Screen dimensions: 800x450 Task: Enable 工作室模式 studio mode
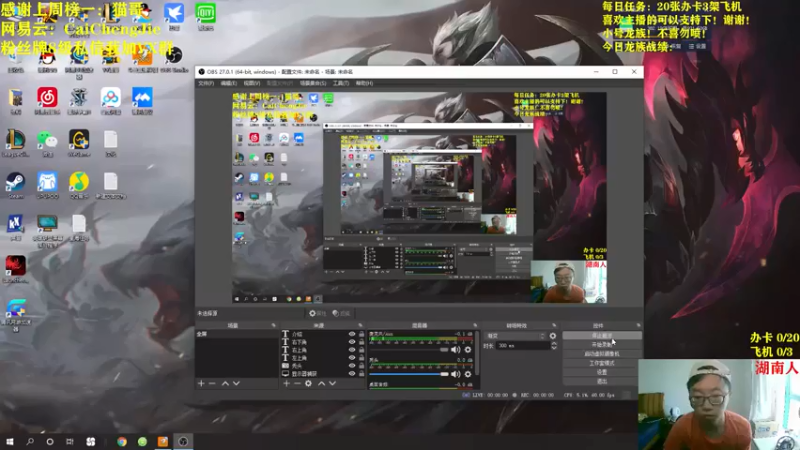tap(602, 363)
